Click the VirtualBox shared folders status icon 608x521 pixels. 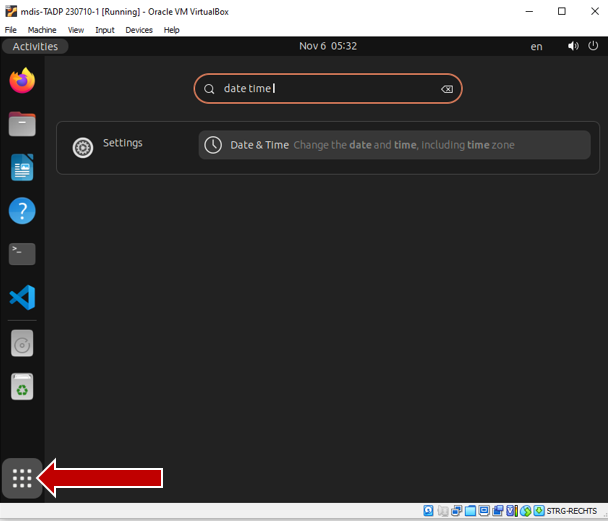470,511
